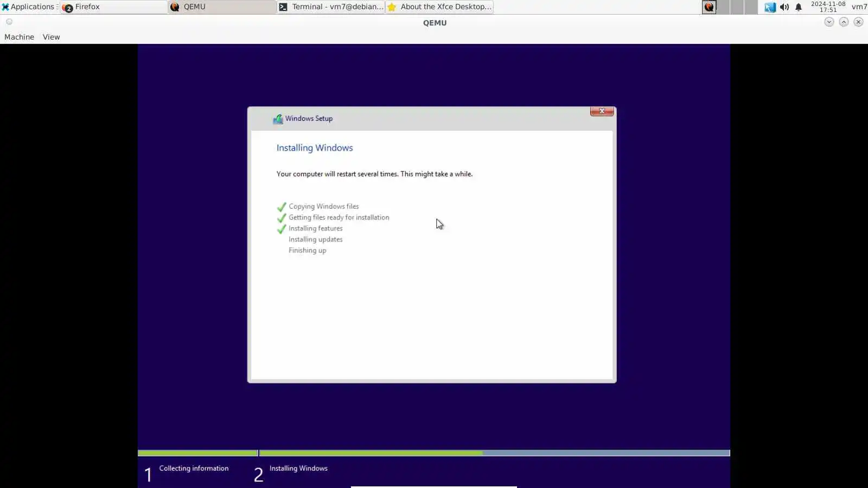Open the vm7 user menu

tap(859, 7)
